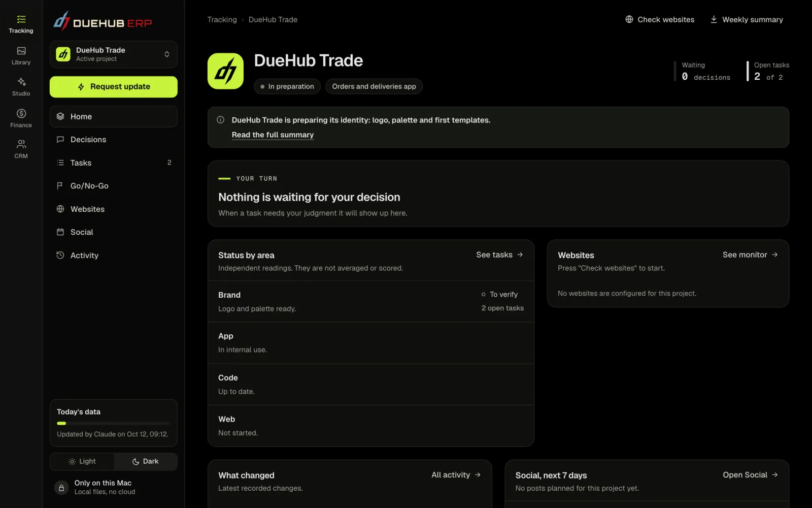Click the Updated by Claude timestamp text
Screen dimensions: 812x508
[113, 434]
